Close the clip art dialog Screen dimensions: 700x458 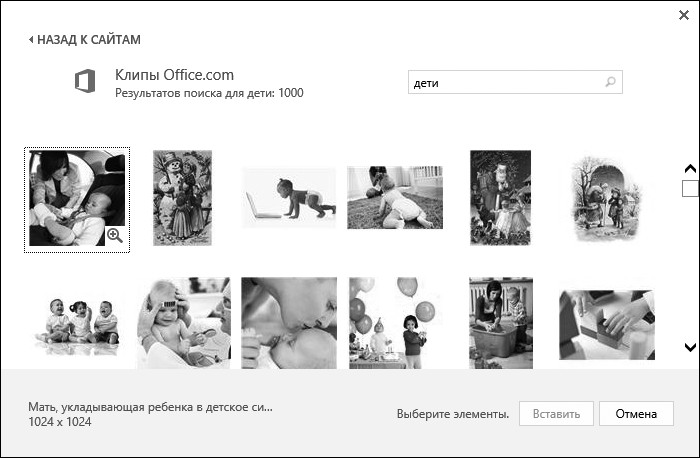coord(682,15)
